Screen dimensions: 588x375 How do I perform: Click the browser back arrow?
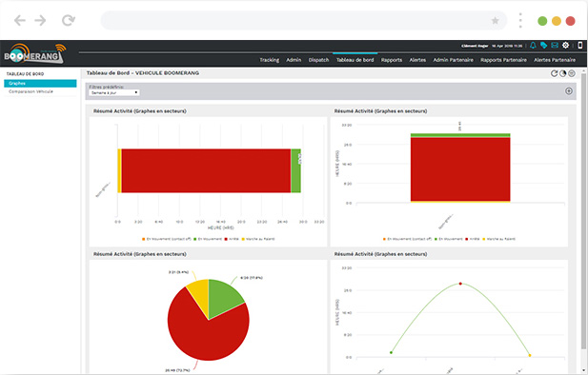19,20
